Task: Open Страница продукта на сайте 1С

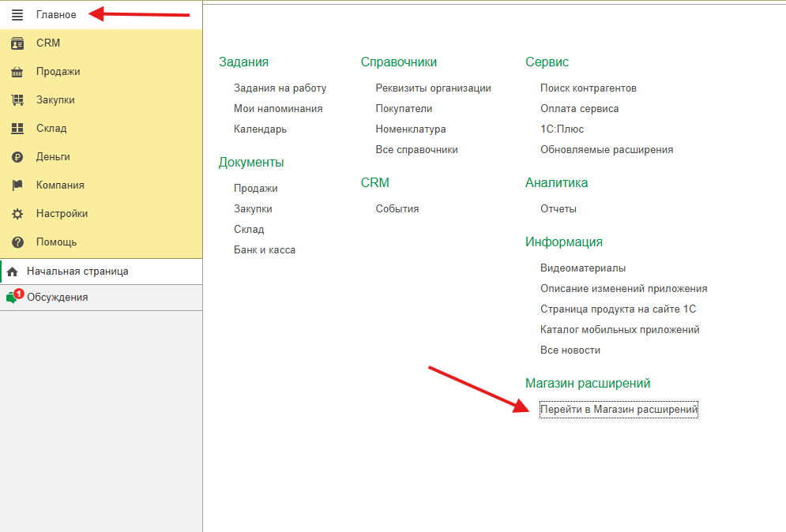Action: click(x=618, y=309)
